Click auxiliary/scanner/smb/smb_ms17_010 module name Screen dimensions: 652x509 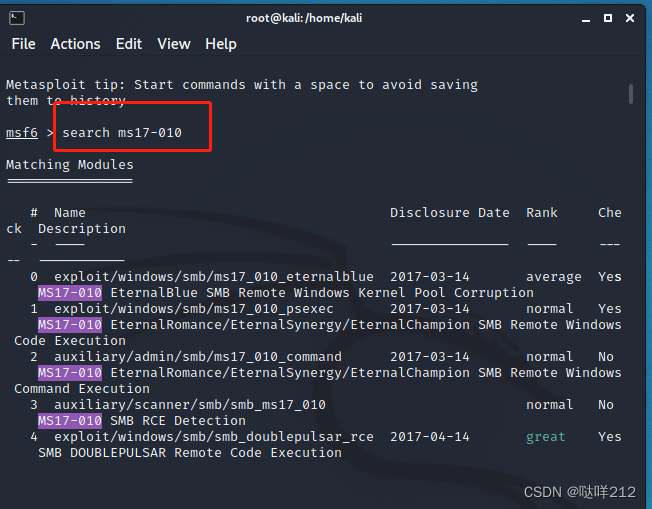[x=190, y=405]
